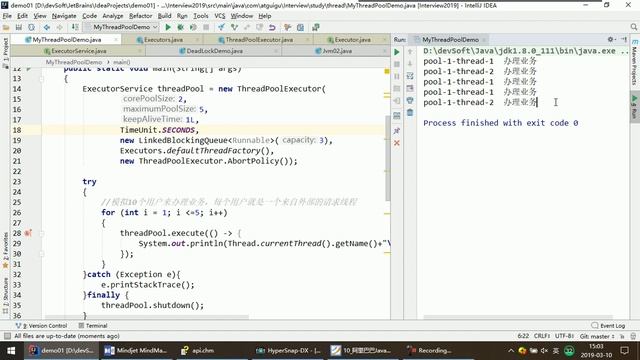Image resolution: width=640 pixels, height=360 pixels.
Task: Run MyThreadPoolDemo with the green toolbar arrow
Action: tap(168, 27)
